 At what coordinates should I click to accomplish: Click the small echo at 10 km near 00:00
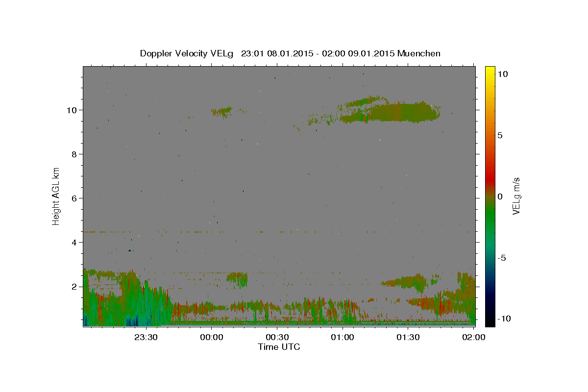pyautogui.click(x=222, y=112)
